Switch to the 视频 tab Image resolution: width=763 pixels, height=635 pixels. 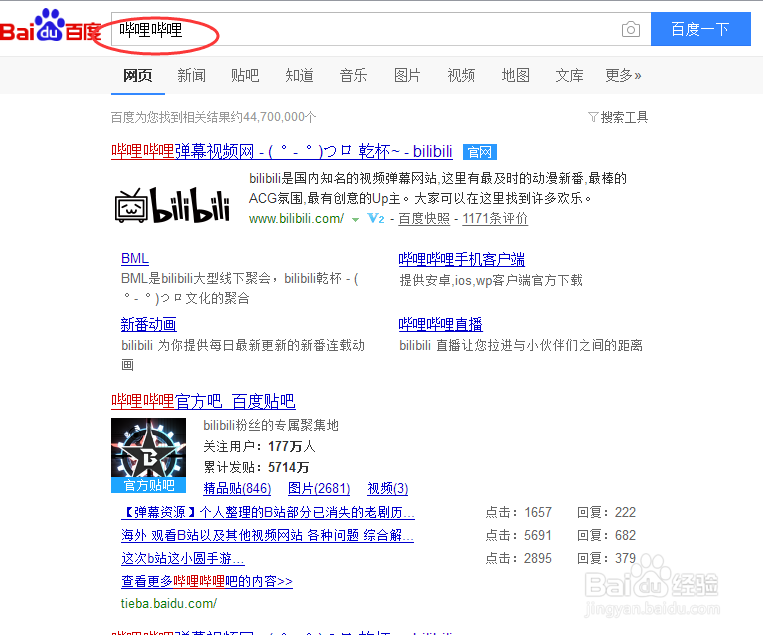coord(461,75)
